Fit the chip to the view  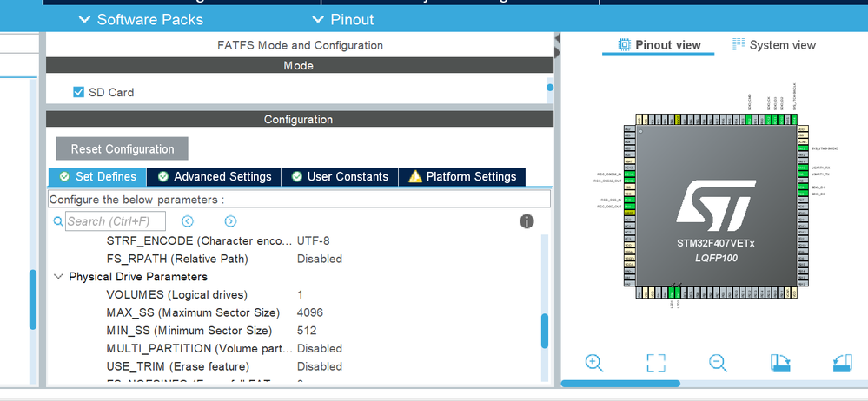656,363
